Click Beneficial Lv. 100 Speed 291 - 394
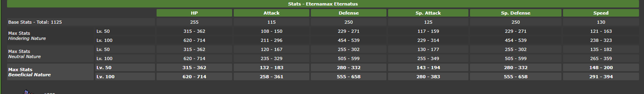644x94 pixels. pyautogui.click(x=601, y=77)
